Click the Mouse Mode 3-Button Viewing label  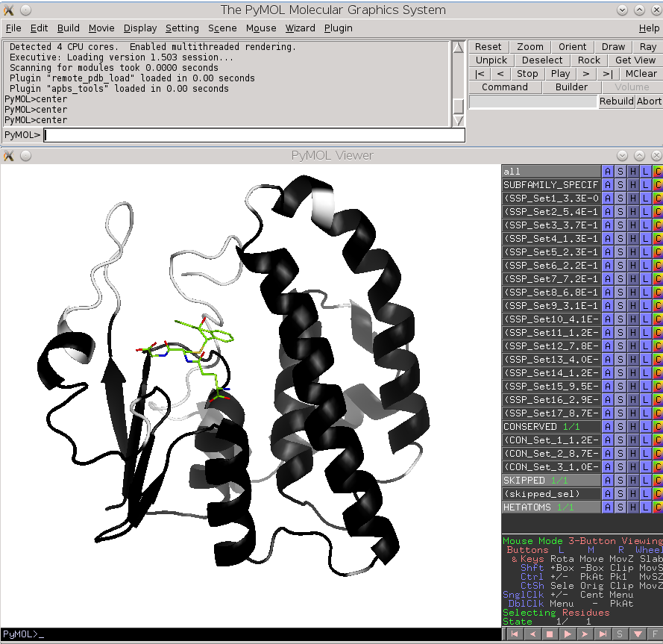pyautogui.click(x=582, y=541)
